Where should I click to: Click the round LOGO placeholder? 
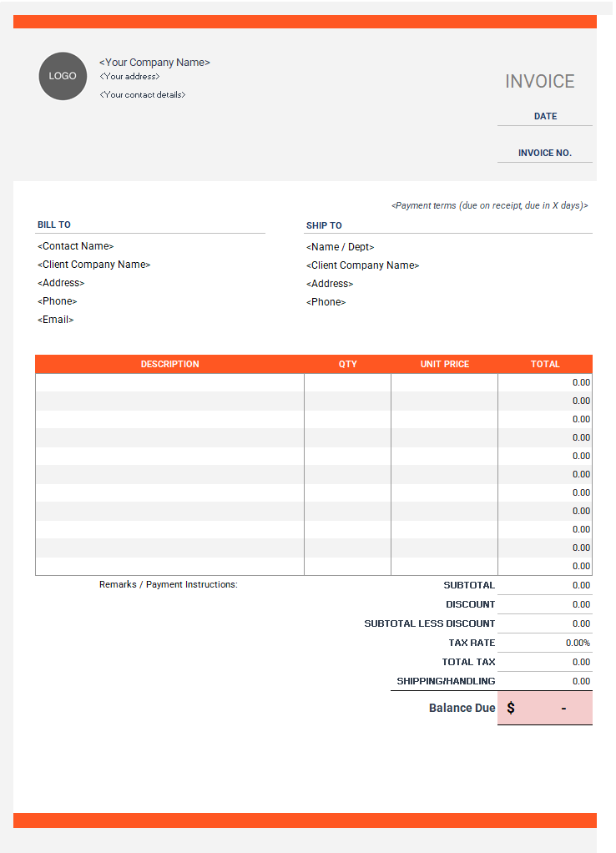click(63, 76)
